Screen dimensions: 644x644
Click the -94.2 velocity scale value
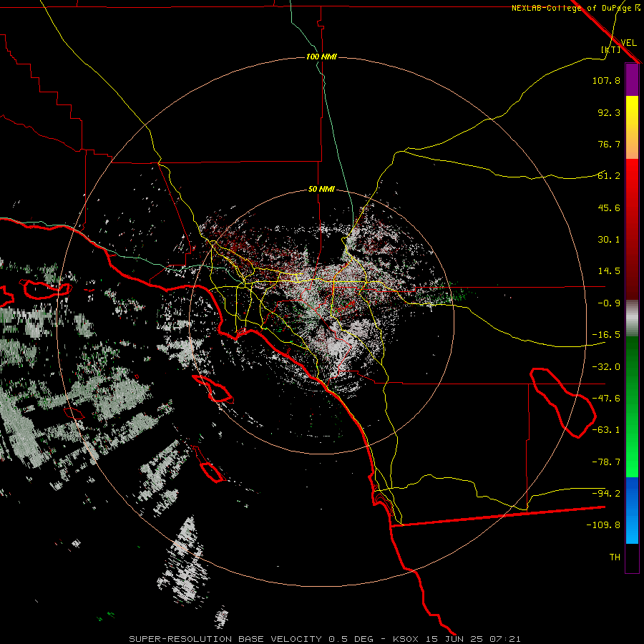click(x=606, y=494)
